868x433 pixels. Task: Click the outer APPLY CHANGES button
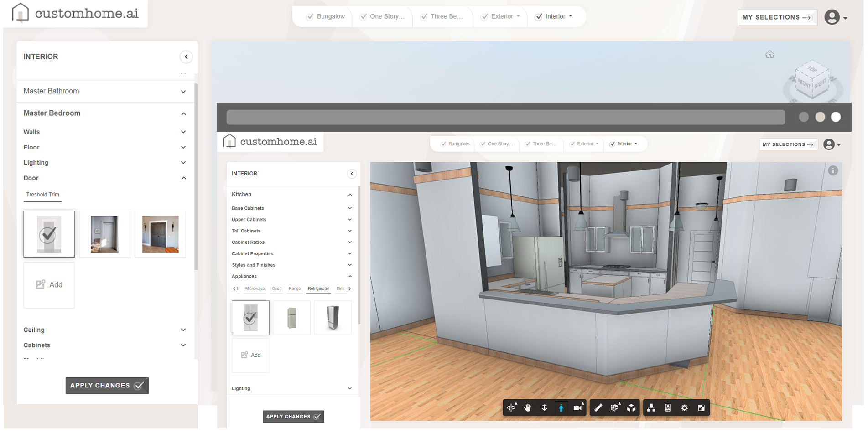pos(107,386)
